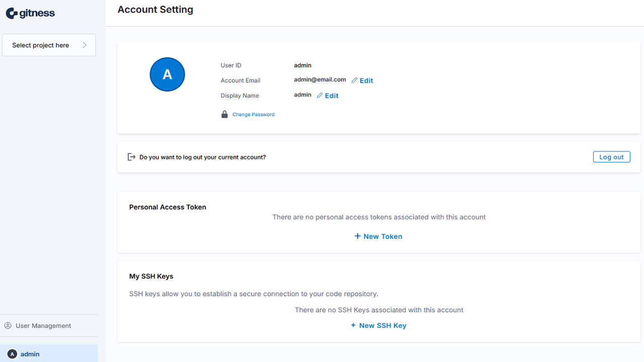Click the User Management person icon
The image size is (644, 362).
tap(8, 326)
